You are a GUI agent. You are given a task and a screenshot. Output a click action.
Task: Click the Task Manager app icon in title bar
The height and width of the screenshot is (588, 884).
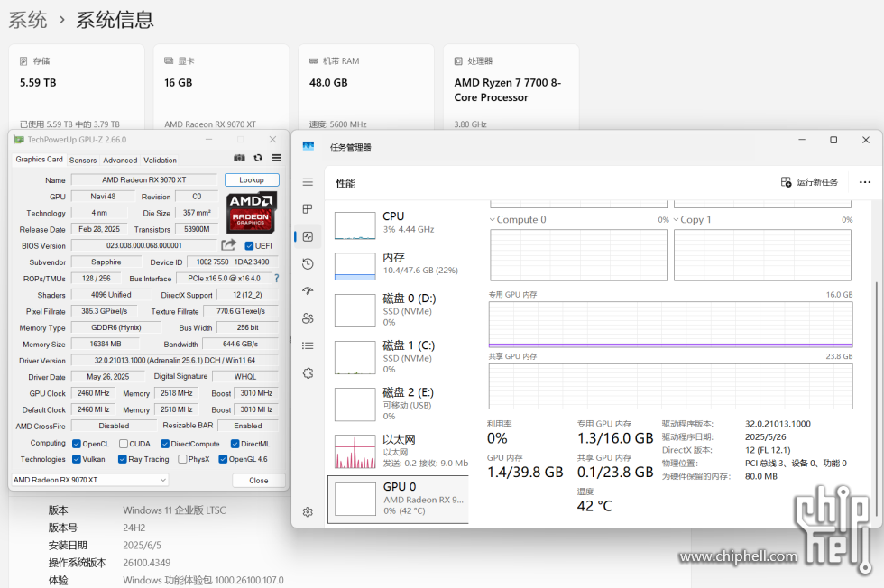click(308, 147)
